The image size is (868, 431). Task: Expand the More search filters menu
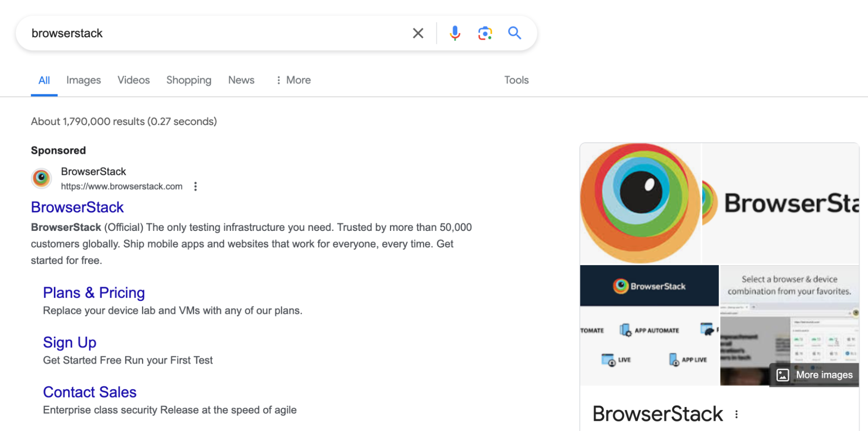(294, 80)
